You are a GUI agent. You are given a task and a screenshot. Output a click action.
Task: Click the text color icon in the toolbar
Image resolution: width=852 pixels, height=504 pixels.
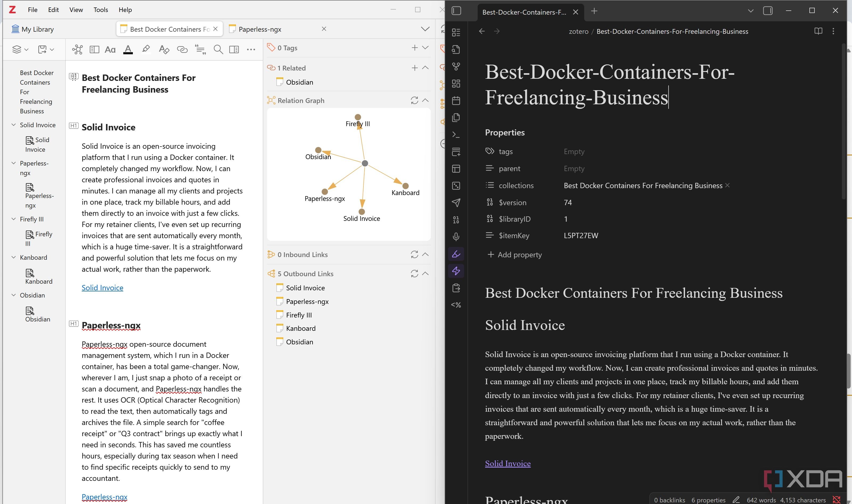(128, 49)
